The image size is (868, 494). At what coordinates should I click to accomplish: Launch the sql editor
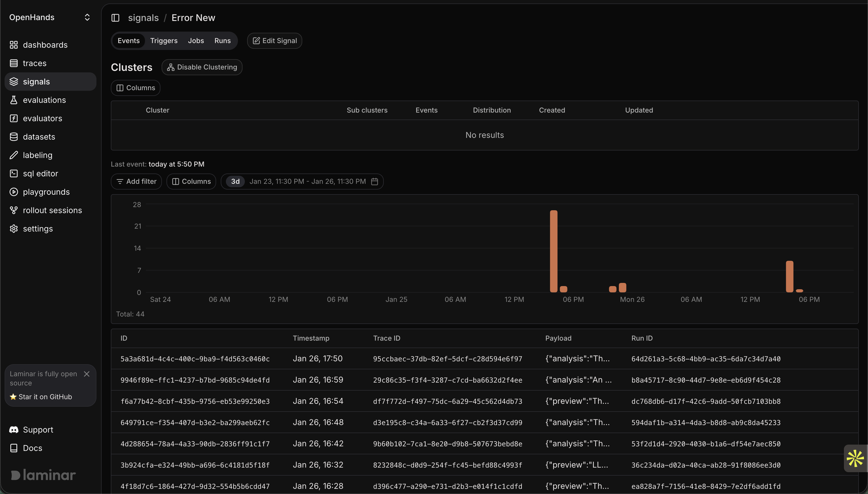40,173
